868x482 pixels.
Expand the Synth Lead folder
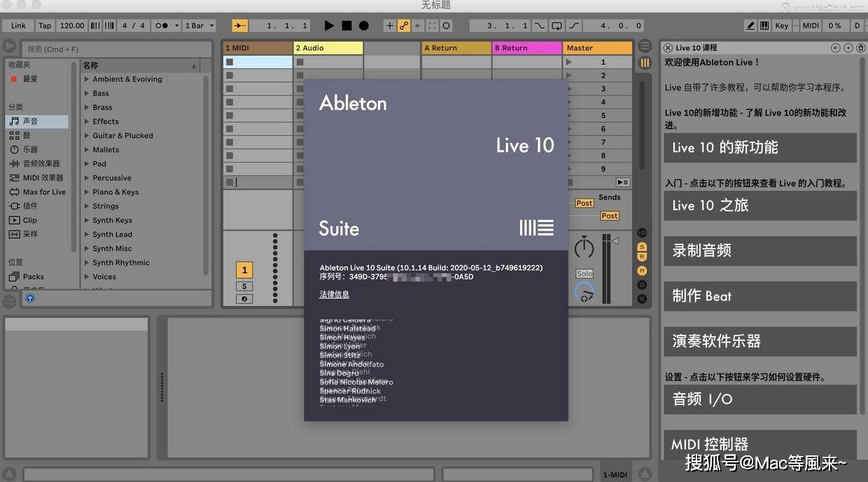(x=87, y=234)
